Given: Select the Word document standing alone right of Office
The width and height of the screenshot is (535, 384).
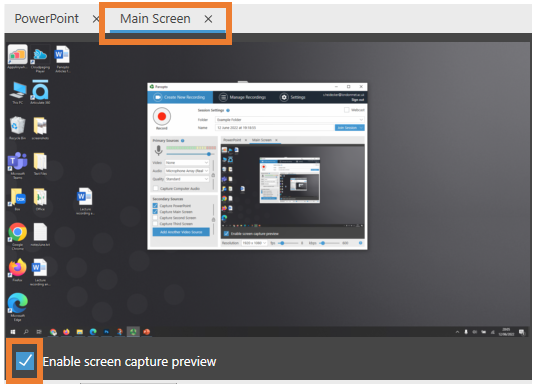Looking at the screenshot, I should coord(85,201).
